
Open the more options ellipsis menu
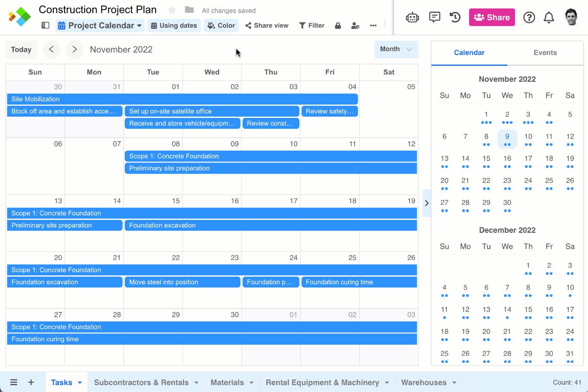tap(373, 26)
